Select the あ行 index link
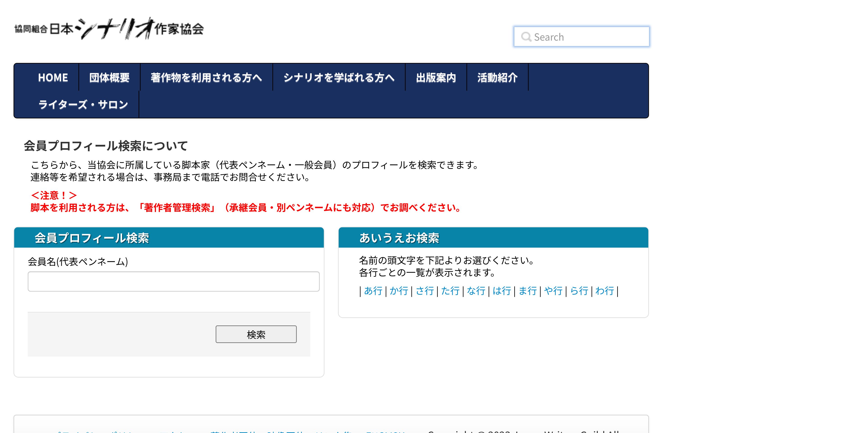Screen dimensions: 868x433 pyautogui.click(x=373, y=291)
